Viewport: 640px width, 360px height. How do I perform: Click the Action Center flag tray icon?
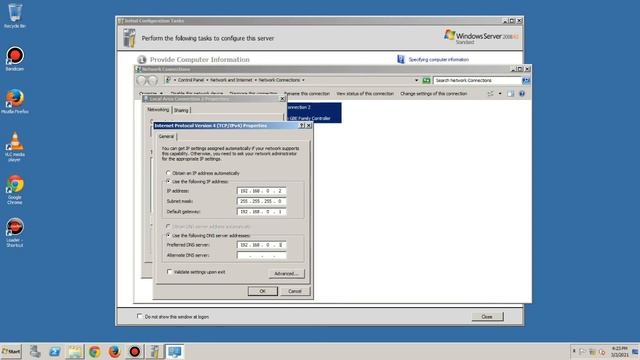pos(582,352)
